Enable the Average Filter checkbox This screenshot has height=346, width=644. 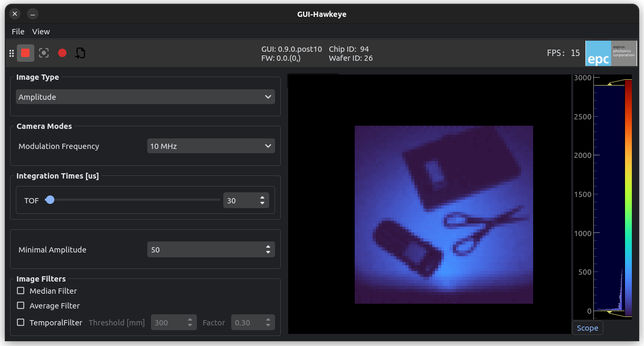coord(21,305)
